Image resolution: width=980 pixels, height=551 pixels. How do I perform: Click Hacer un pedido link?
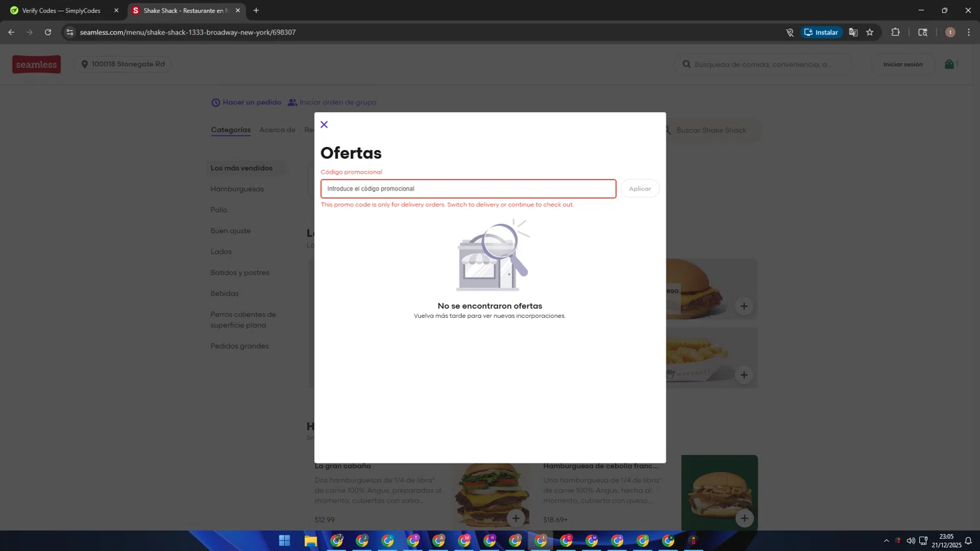coord(246,102)
